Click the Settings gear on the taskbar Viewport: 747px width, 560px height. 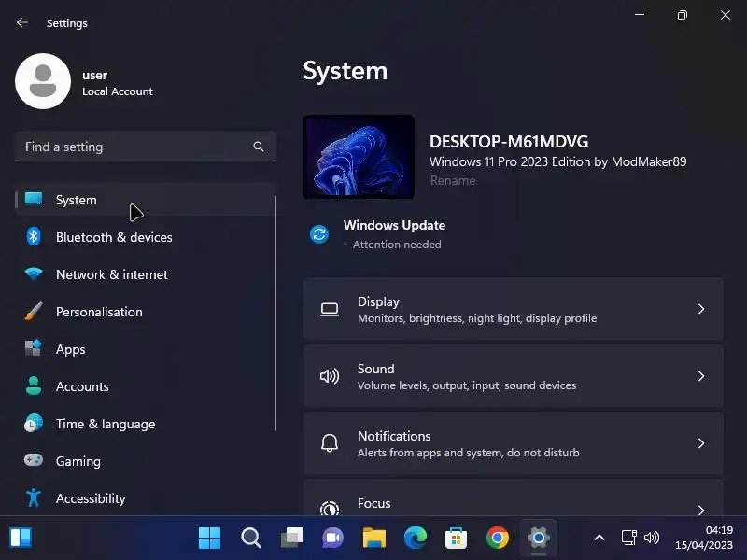click(x=539, y=539)
